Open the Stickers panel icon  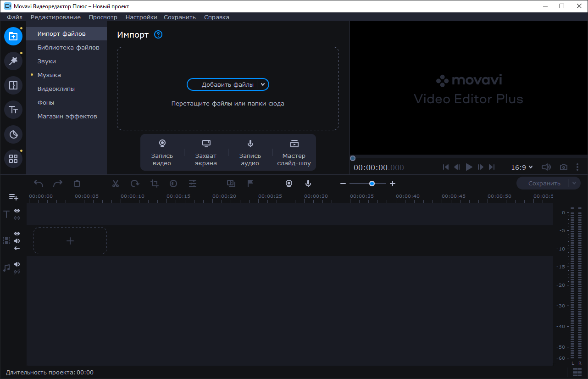click(x=13, y=134)
